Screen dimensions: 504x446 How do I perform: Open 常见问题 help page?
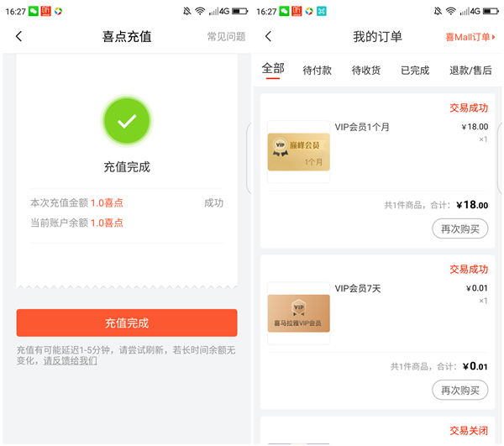click(226, 37)
